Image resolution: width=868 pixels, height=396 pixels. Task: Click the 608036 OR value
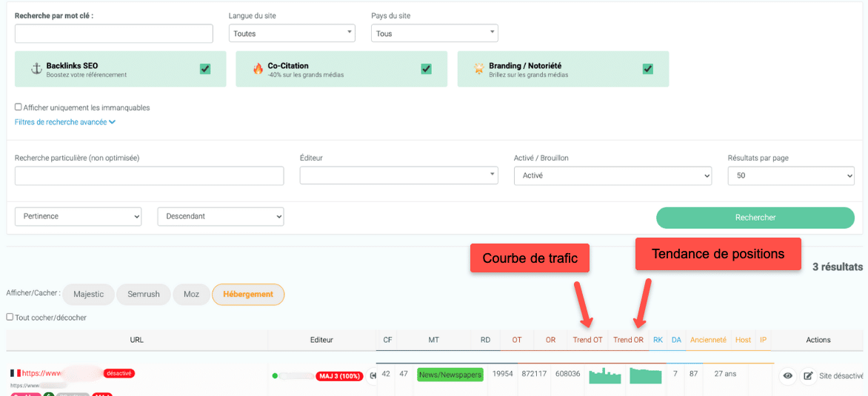pos(567,374)
